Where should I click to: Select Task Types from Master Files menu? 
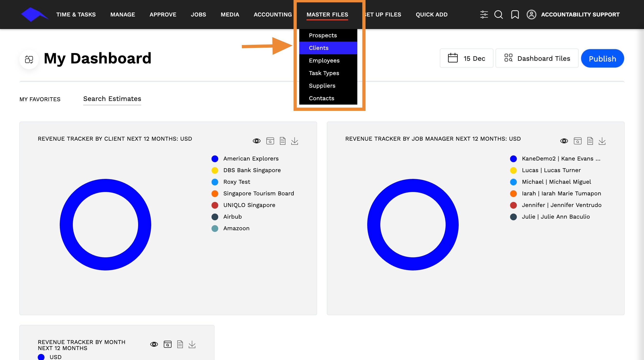tap(328, 73)
